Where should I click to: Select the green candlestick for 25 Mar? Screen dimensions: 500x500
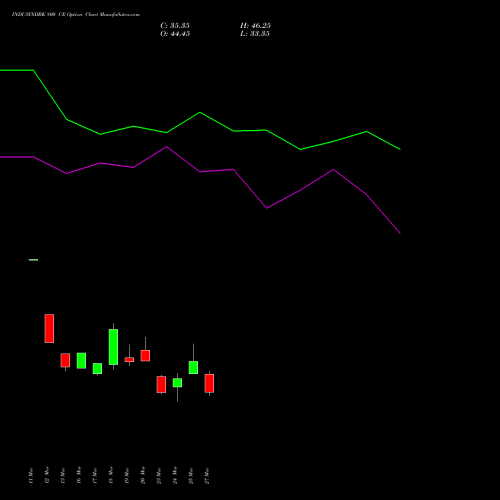[193, 367]
